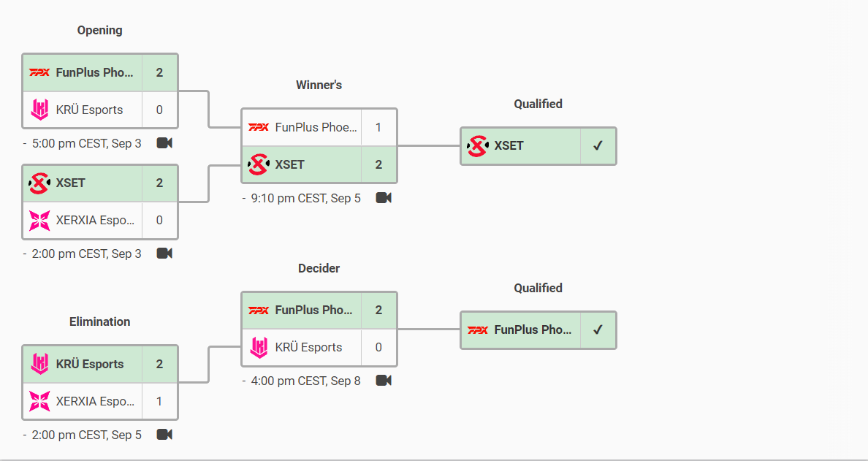Click the 9:10 pm CEST, Sep 5 match time
Screen dimensions: 868x461
click(305, 198)
